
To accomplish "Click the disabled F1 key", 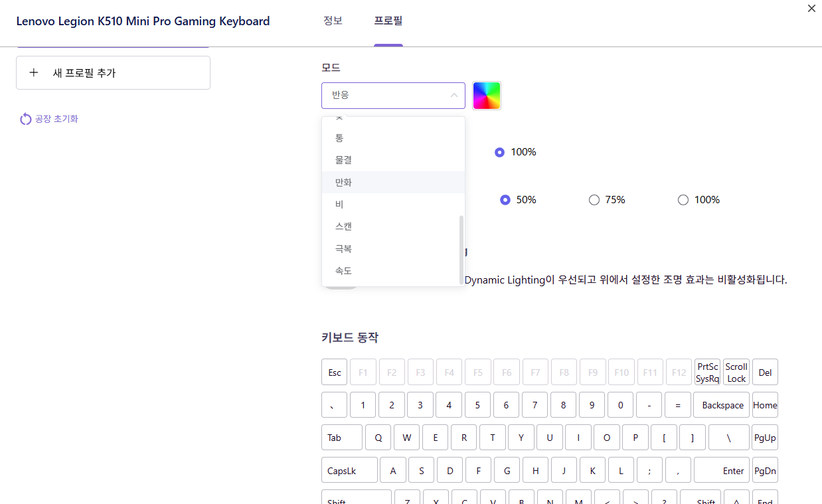I will tap(363, 373).
